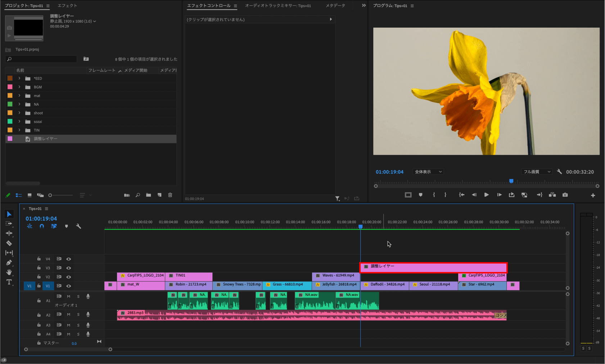This screenshot has height=364, width=605.
Task: Click the Export Frame camera icon
Action: point(565,195)
